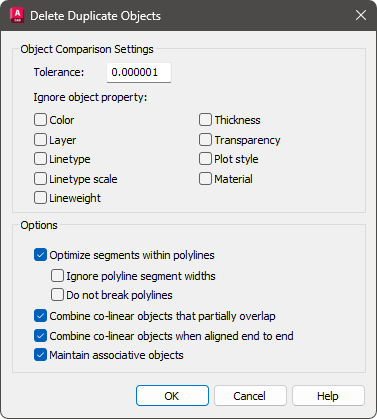The image size is (377, 419).
Task: Tick the Thickness checkbox
Action: coord(205,120)
